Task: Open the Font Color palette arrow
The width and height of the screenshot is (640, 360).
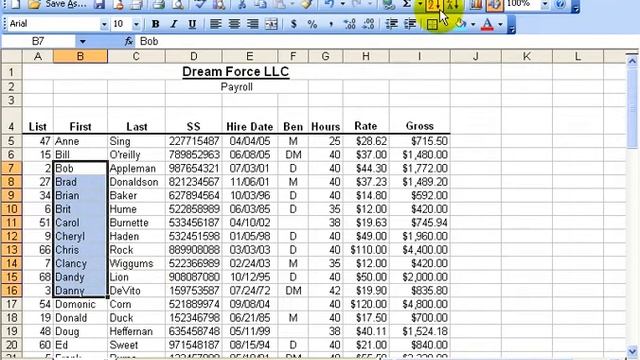Action: (500, 24)
